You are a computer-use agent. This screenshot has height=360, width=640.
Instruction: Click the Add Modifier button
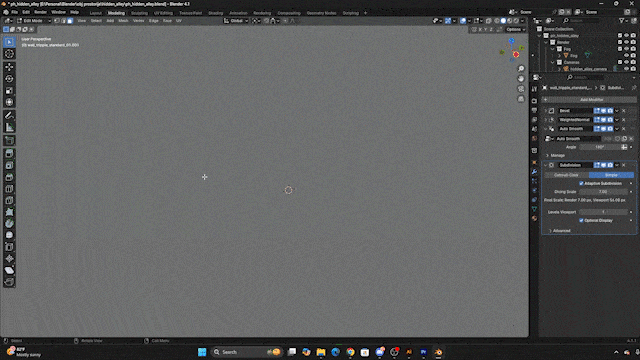tap(589, 100)
